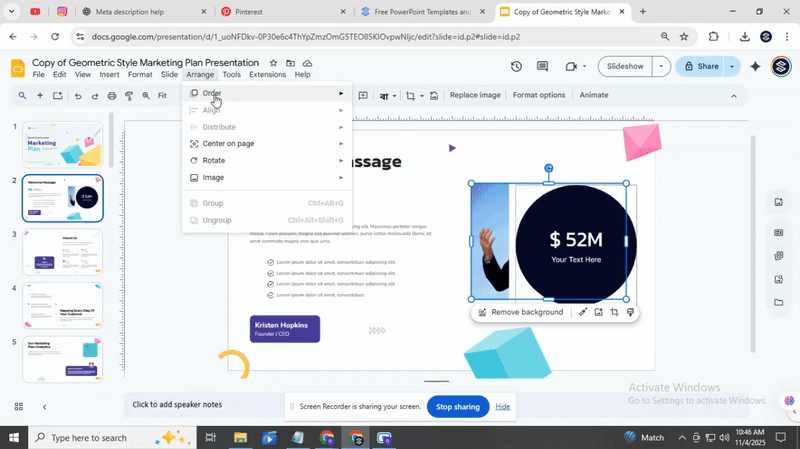Collapse the toolbar using chevron up arrow
Viewport: 800px width, 449px height.
[733, 96]
